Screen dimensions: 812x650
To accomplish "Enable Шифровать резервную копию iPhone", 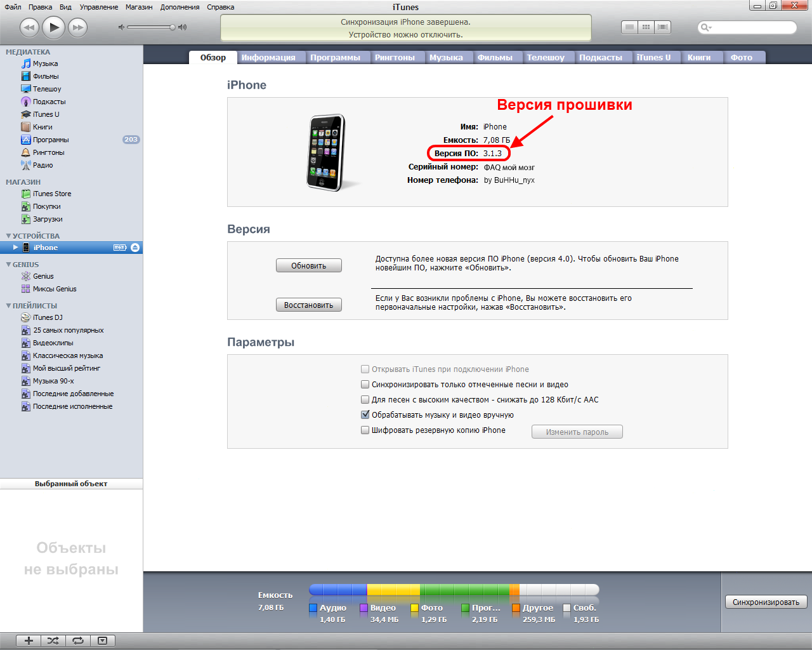I will pos(365,430).
